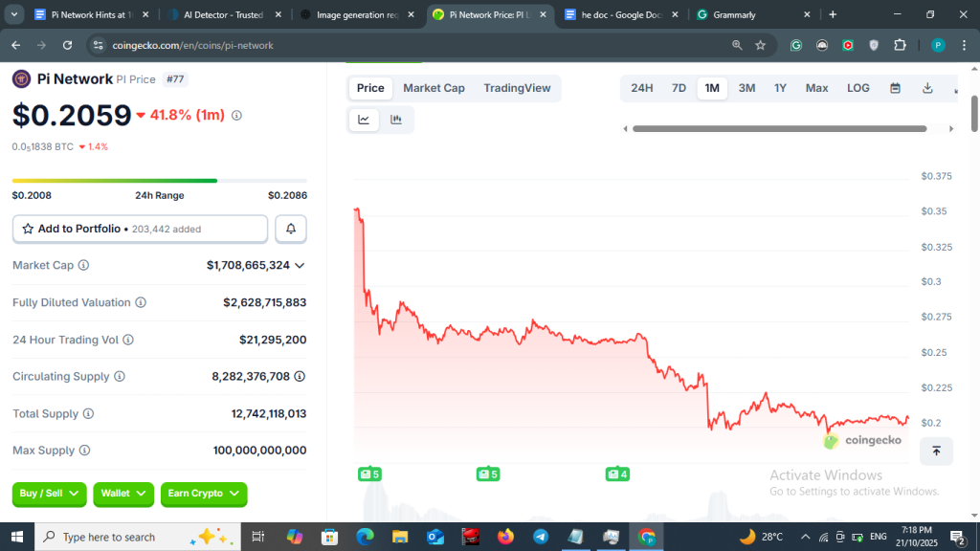The image size is (980, 551).
Task: Select the 24H time range
Action: 641,88
